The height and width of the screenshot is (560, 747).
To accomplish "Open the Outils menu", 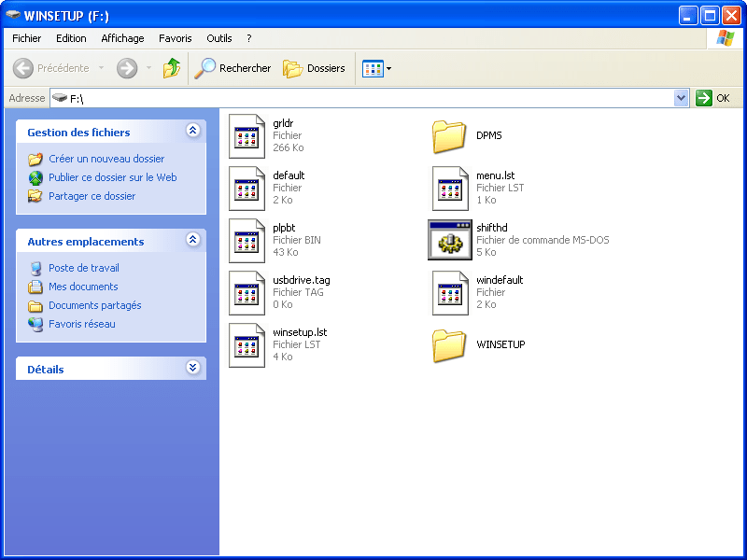I will pyautogui.click(x=219, y=38).
